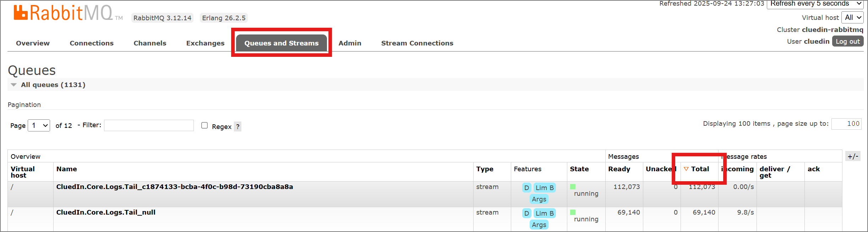The width and height of the screenshot is (868, 232).
Task: Open the CluedIn.Core.Logs.Tail_null queue link
Action: coord(106,212)
